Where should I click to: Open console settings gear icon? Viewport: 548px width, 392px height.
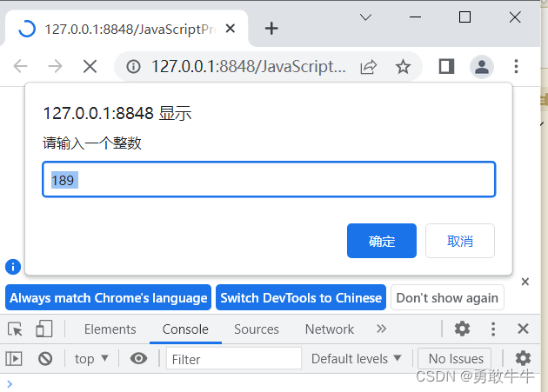click(x=523, y=358)
